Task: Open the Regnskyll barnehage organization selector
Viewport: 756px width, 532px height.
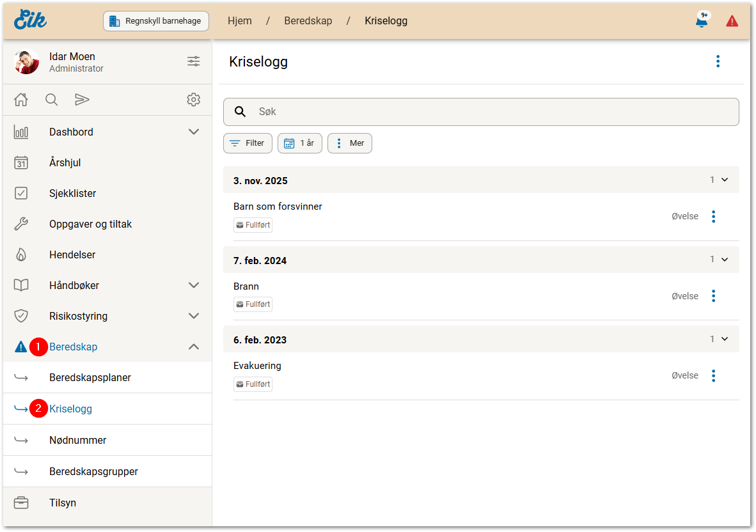Action: (x=157, y=21)
